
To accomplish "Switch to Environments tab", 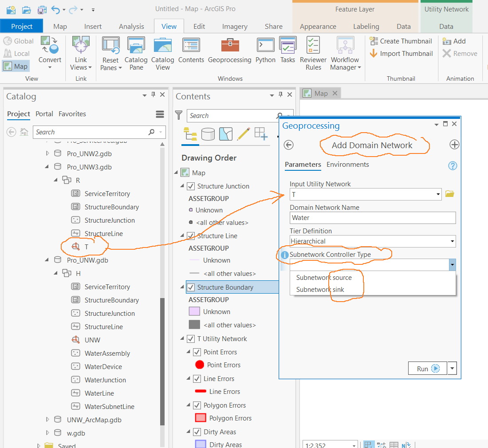I will (348, 164).
